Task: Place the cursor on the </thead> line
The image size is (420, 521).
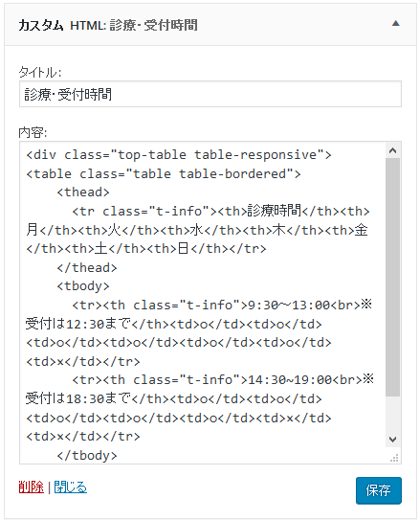Action: [87, 267]
